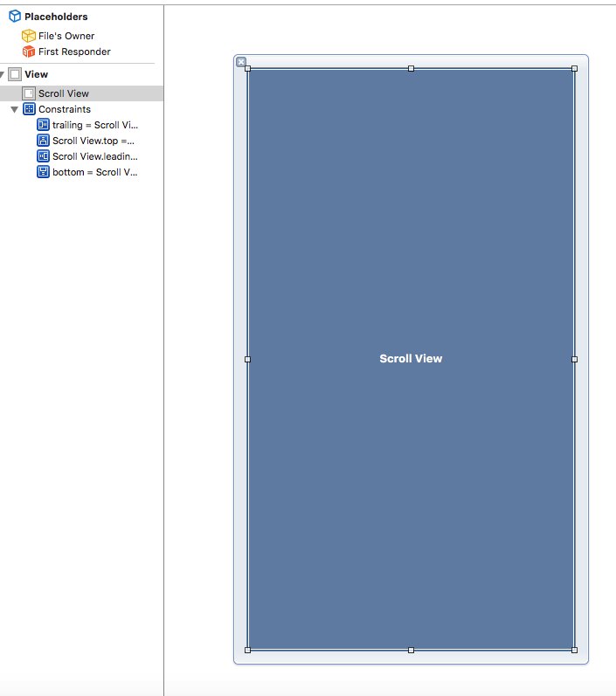Select the Constraints row label
This screenshot has height=696, width=616.
pos(65,109)
